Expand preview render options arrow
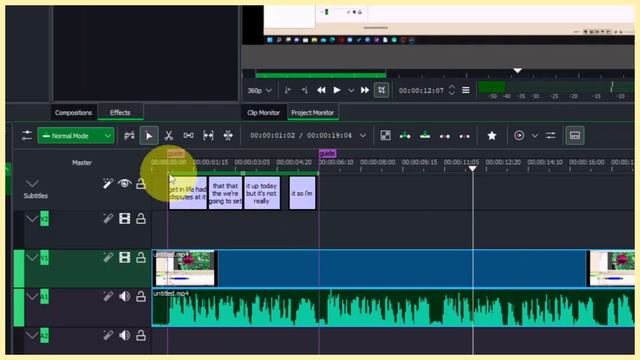 pos(535,136)
